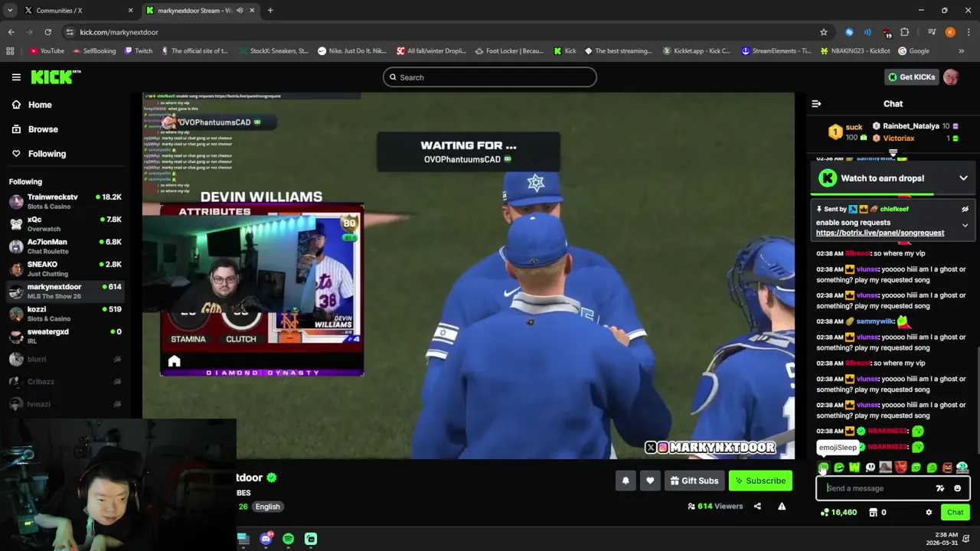Send message with the Chat button
This screenshot has height=551, width=980.
(955, 513)
